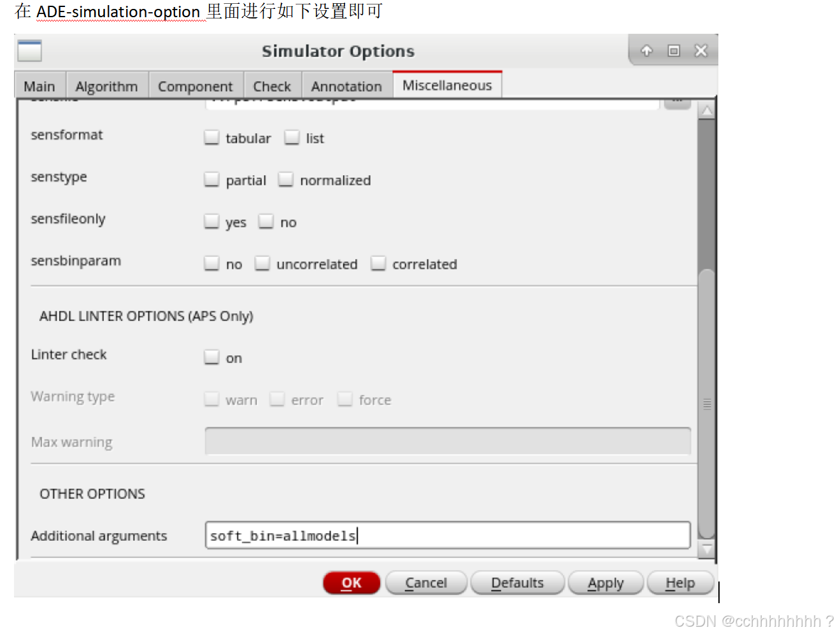Select the uncorrelated sensbinparam checkbox
This screenshot has height=635, width=840.
(x=262, y=264)
